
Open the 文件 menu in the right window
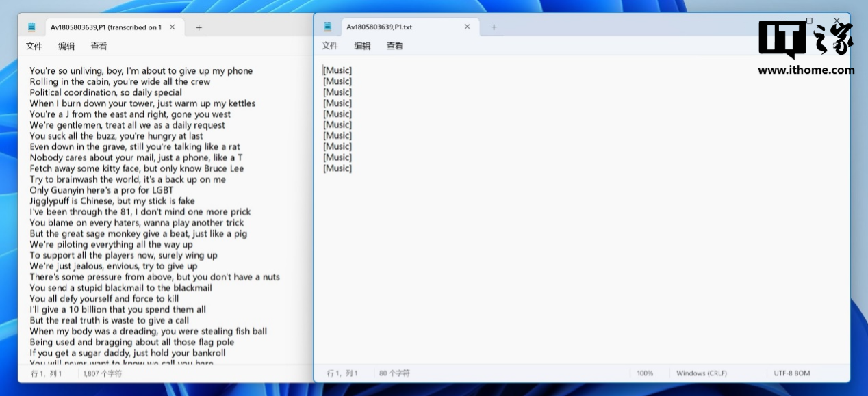pos(330,46)
